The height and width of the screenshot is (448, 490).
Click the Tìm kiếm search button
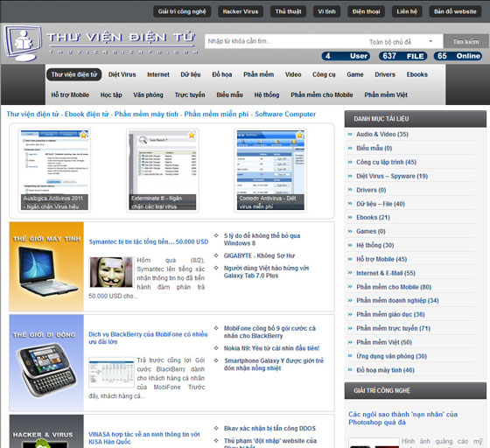(465, 41)
